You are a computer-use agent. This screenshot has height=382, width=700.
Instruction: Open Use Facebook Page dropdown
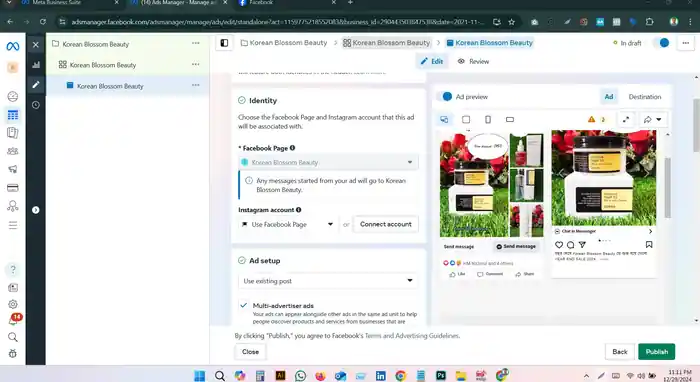pos(287,224)
